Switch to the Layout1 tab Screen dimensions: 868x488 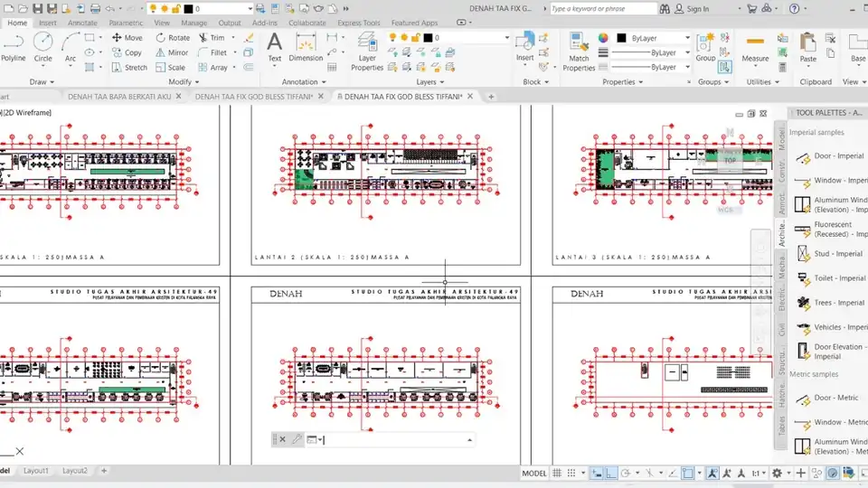pyautogui.click(x=36, y=471)
